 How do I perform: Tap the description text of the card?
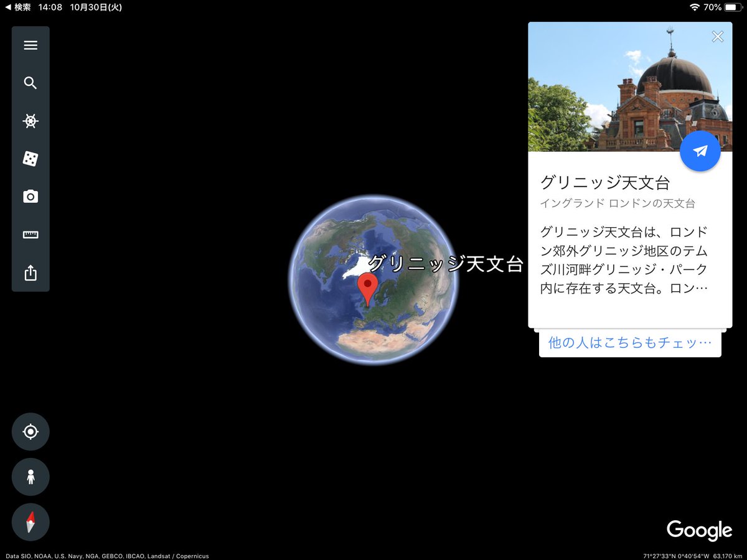click(x=624, y=261)
